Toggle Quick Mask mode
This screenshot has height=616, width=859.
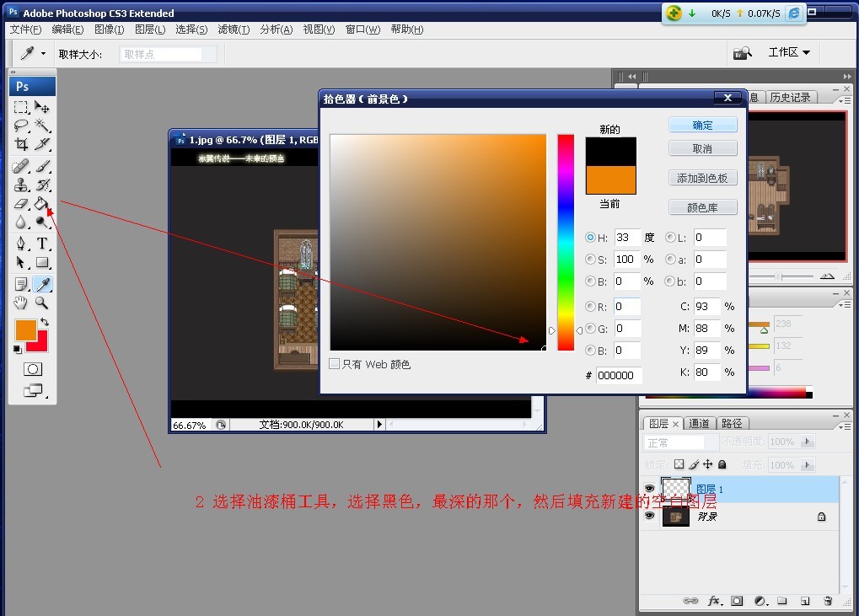pyautogui.click(x=33, y=369)
